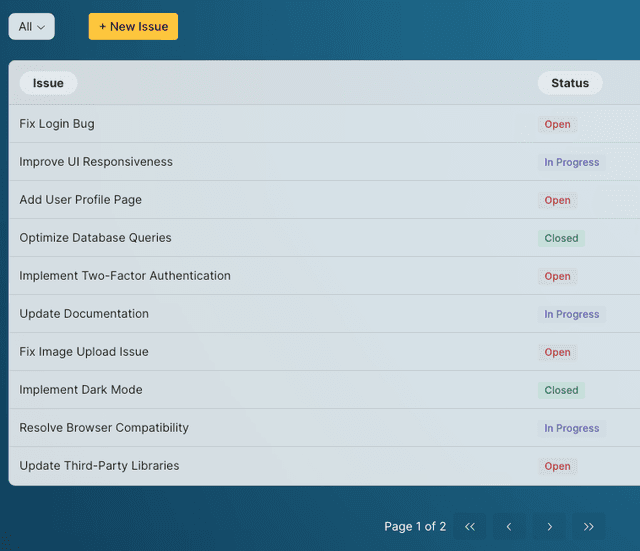Click the Closed badge for Implement Dark Mode
Screen dimensions: 640x551
point(561,390)
